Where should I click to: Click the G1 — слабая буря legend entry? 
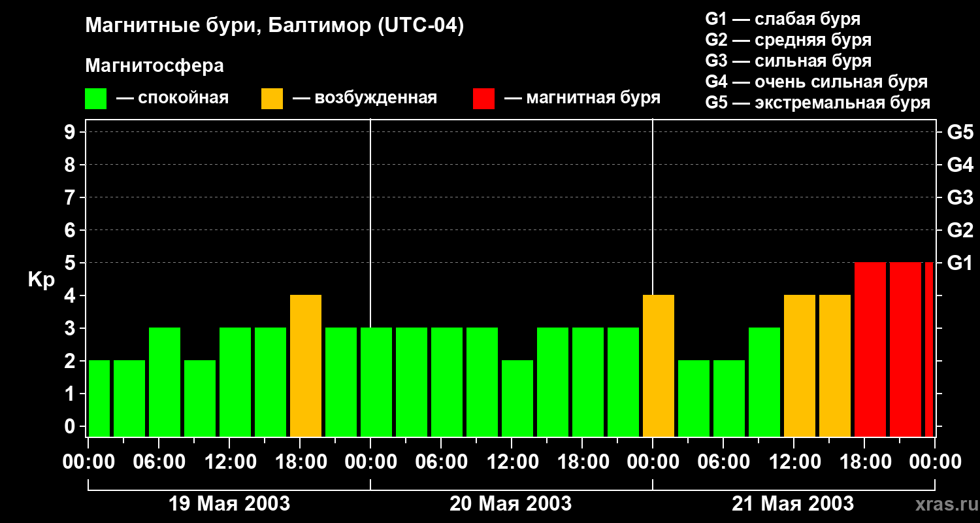(783, 18)
